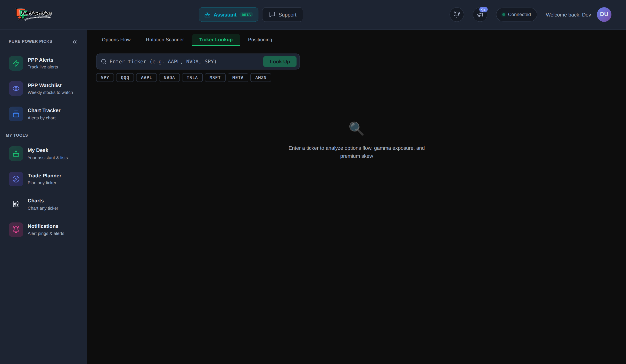
Task: Open PPP Watchlist from sidebar title
Action: (44, 85)
